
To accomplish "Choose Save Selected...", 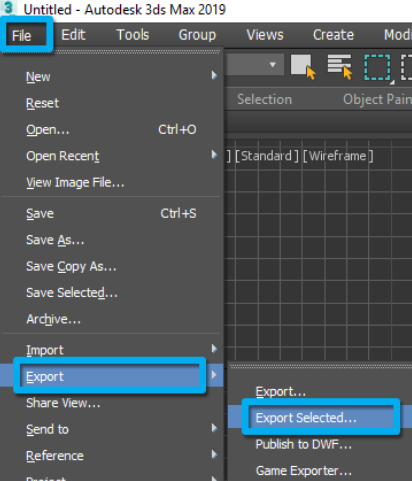I will point(111,292).
